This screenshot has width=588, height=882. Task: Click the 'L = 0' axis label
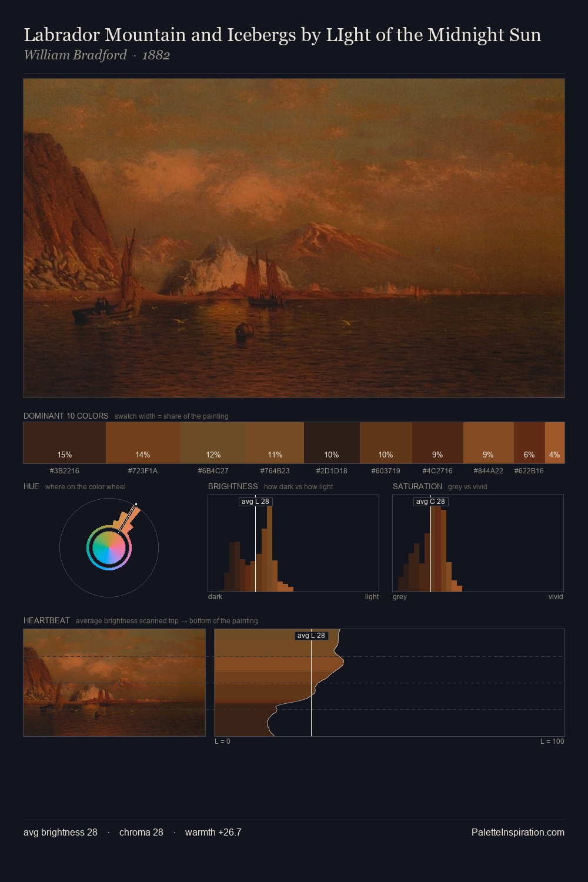pos(222,741)
